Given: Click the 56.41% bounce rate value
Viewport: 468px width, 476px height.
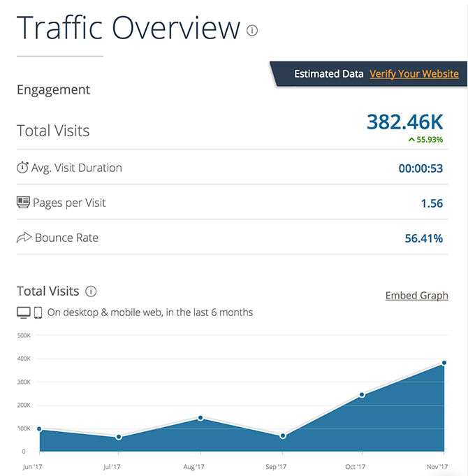Looking at the screenshot, I should point(423,238).
